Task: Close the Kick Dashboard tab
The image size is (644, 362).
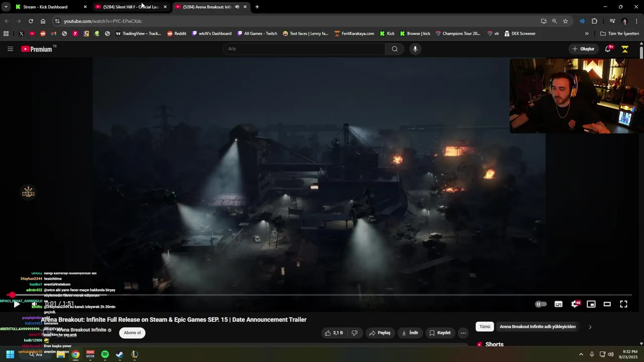Action: tap(85, 7)
